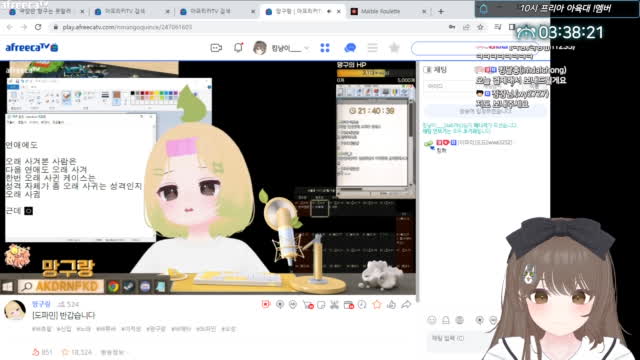This screenshot has height=360, width=640.
Task: Click the Windows Start button in stream
Action: click(7, 287)
